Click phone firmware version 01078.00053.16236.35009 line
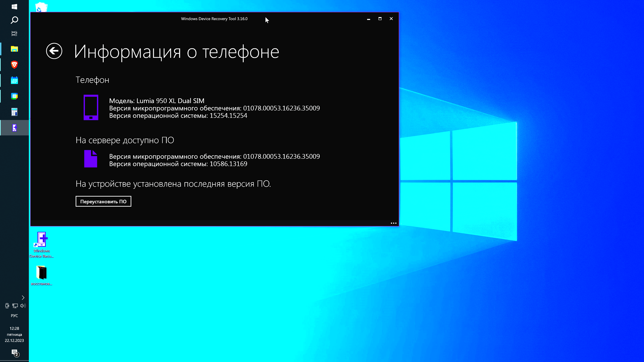The height and width of the screenshot is (362, 644). (214, 108)
